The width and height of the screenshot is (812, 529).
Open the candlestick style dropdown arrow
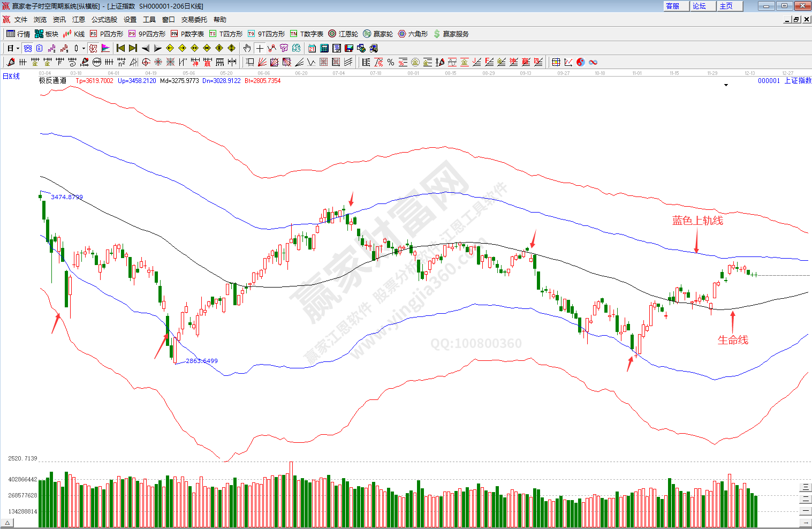click(84, 48)
